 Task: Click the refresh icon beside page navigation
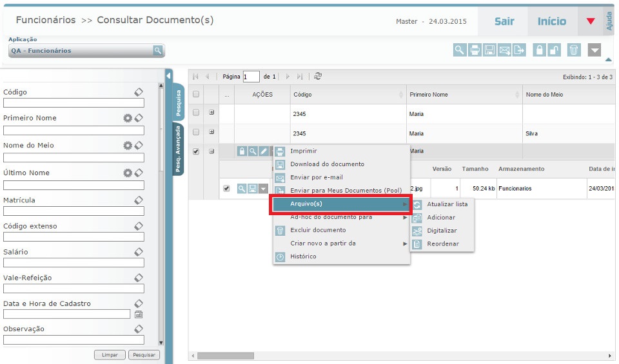click(x=318, y=76)
